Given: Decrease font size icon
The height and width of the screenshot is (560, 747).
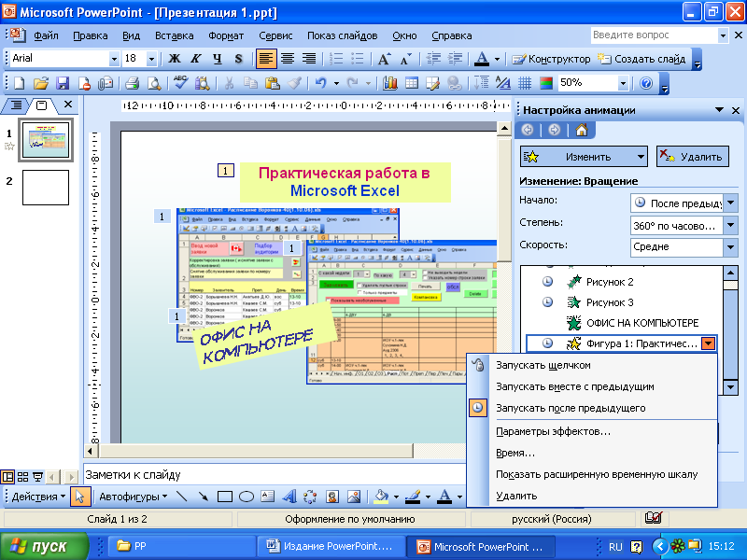Looking at the screenshot, I should (x=406, y=59).
